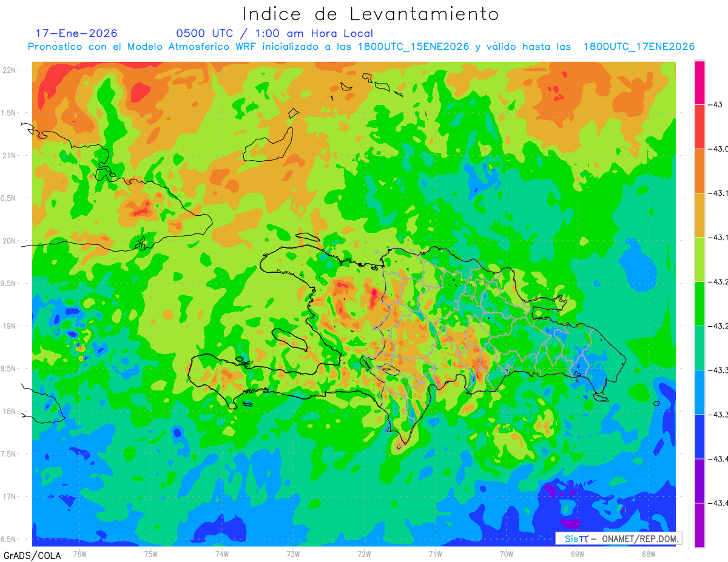
Task: Pick the royal blue swatch on the color bar
Action: (699, 437)
